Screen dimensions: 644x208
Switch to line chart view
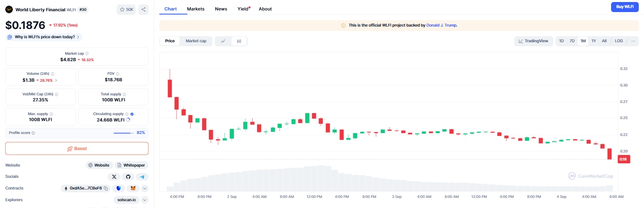223,41
